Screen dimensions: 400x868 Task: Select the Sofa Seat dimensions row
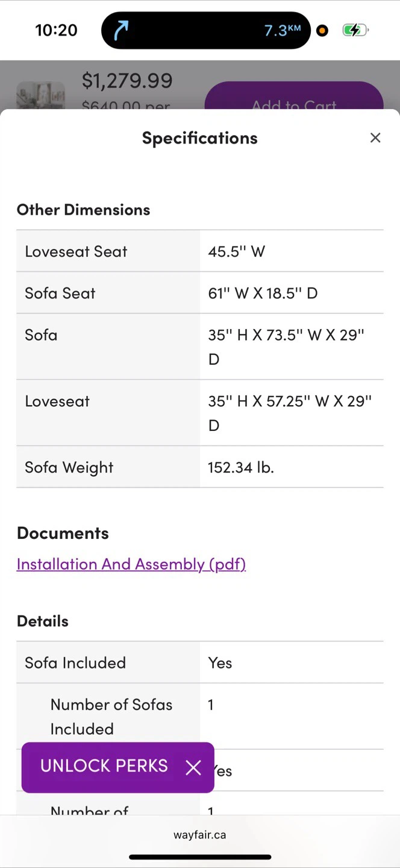pyautogui.click(x=200, y=293)
